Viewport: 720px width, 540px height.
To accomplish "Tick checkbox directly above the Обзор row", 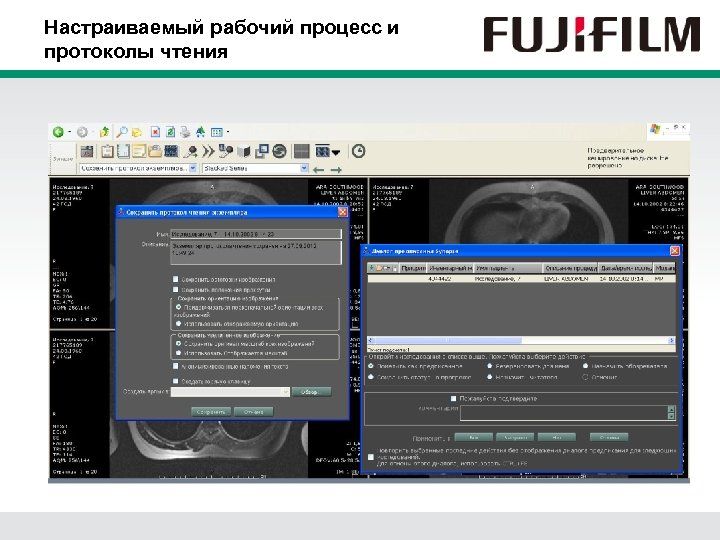I will 175,381.
